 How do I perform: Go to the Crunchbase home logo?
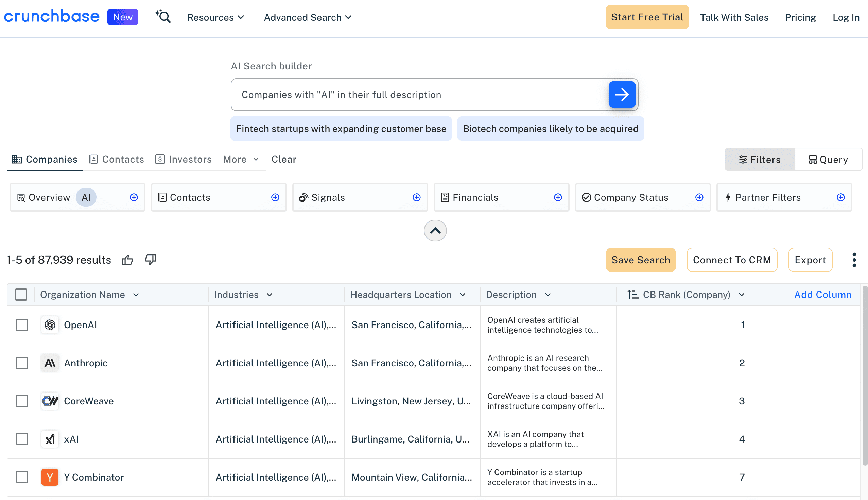point(52,16)
